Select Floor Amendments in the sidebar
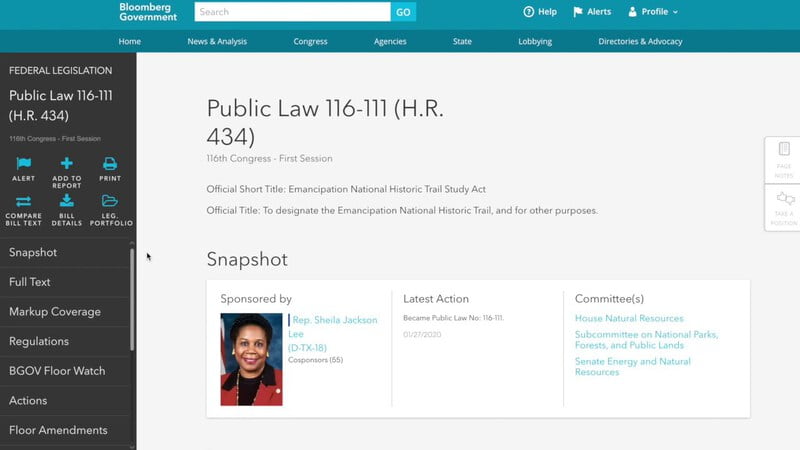The height and width of the screenshot is (450, 800). point(65,430)
